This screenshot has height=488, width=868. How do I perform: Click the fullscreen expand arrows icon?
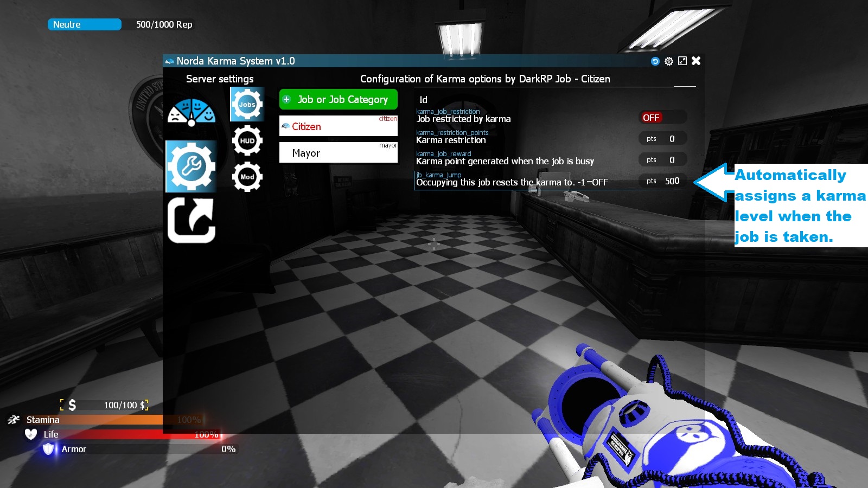click(682, 61)
